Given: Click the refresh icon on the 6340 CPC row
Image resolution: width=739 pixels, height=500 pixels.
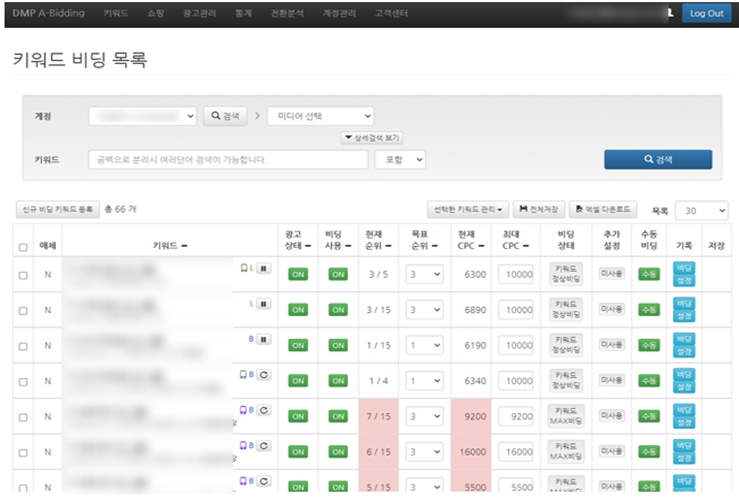Looking at the screenshot, I should (x=263, y=375).
